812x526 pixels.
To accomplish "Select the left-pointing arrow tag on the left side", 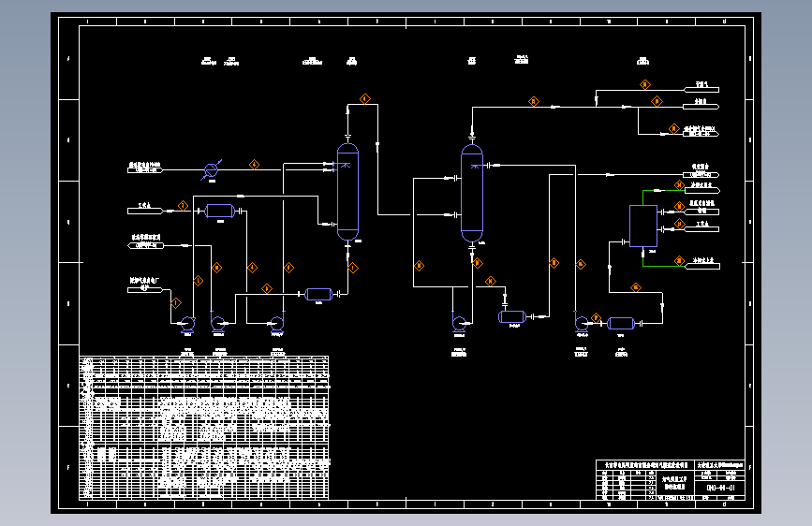I will tap(145, 245).
